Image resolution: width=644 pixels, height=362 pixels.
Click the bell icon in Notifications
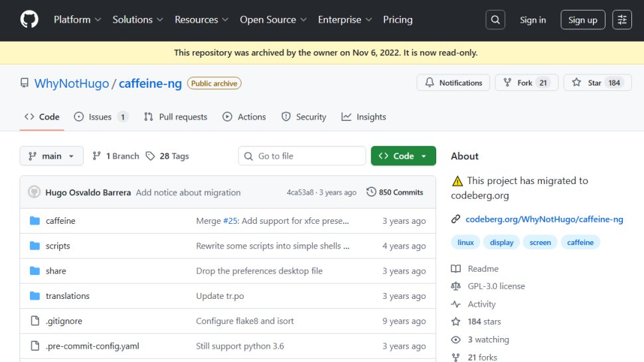tap(430, 82)
